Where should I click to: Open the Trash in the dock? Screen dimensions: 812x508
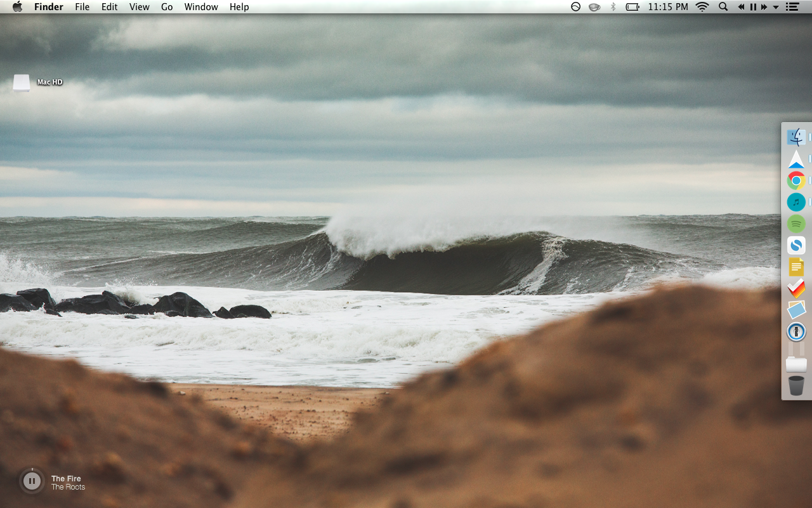point(796,385)
